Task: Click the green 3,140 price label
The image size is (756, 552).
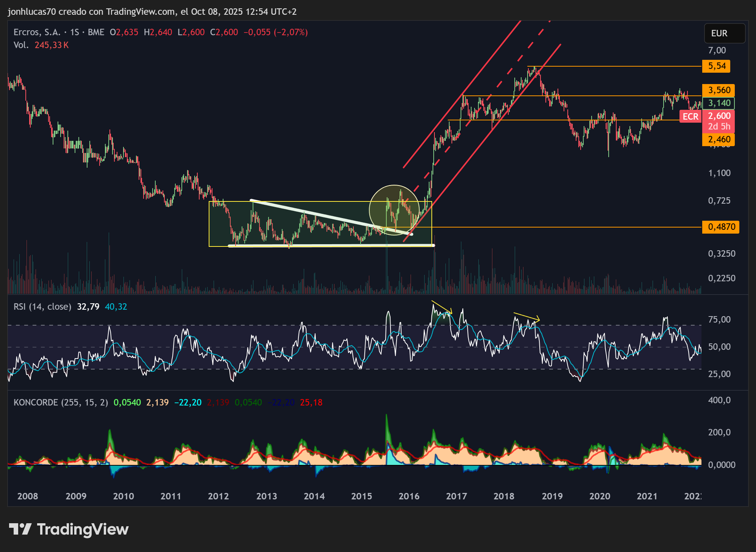Action: click(x=719, y=103)
